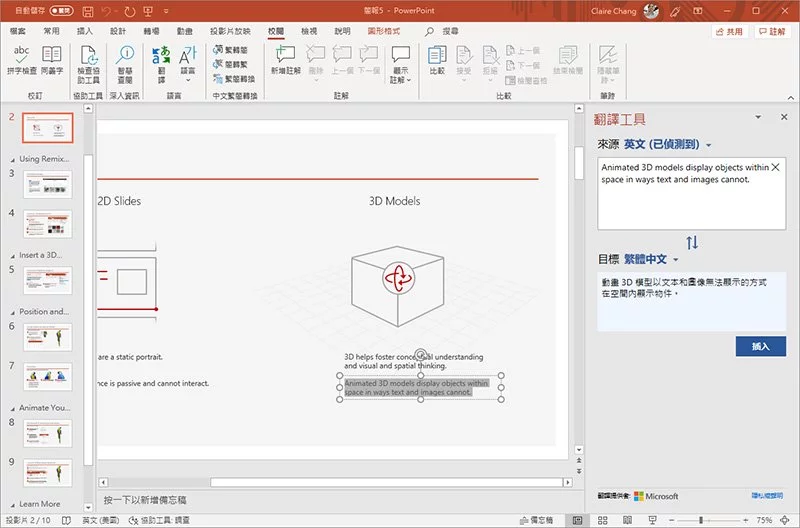Image resolution: width=800 pixels, height=528 pixels.
Task: Open the File (檔案) tab
Action: tap(17, 31)
